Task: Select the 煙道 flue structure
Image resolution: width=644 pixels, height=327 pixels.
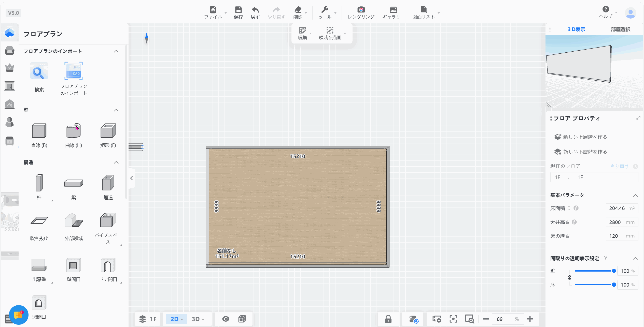Action: (x=108, y=187)
